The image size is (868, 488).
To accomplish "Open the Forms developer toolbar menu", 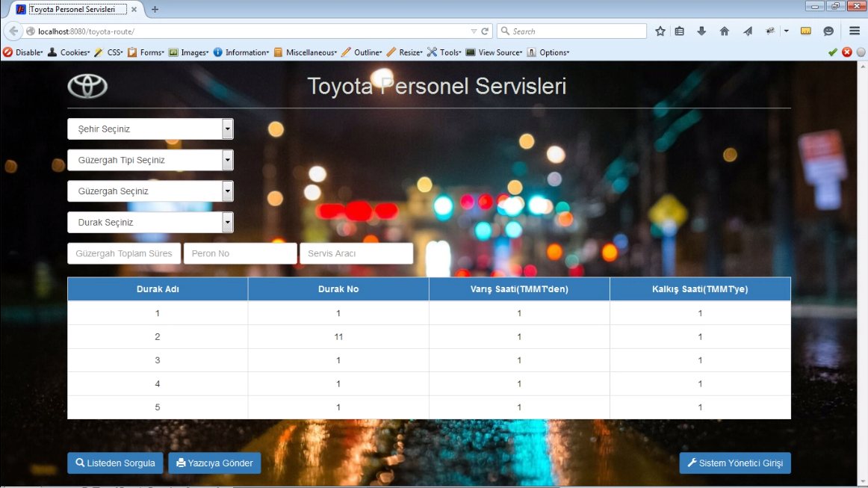I will pyautogui.click(x=146, y=52).
